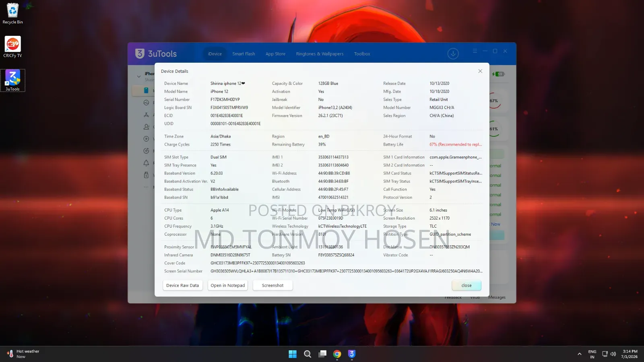Open the Ringtones bell icon in sidebar
Viewport: 644px width, 362px height.
point(146,163)
